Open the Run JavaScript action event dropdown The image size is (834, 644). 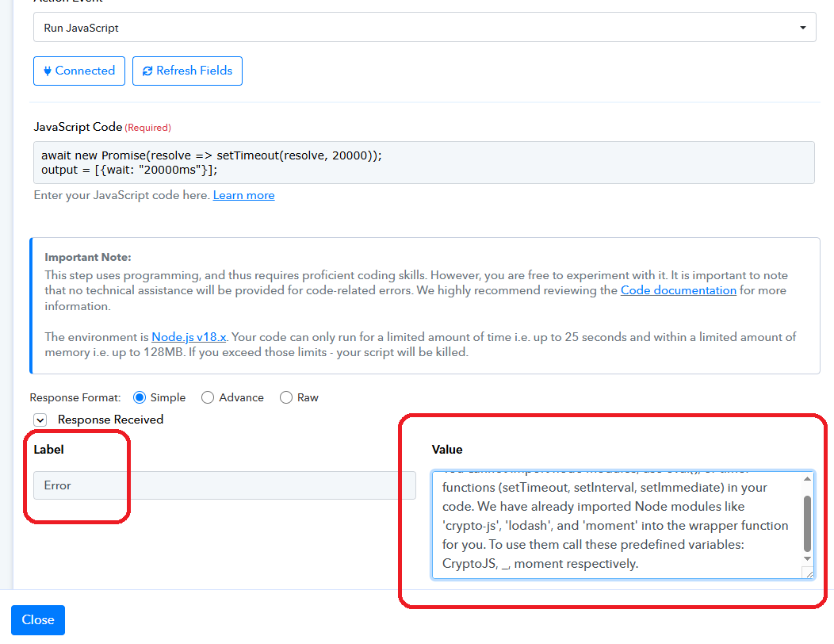click(x=424, y=28)
